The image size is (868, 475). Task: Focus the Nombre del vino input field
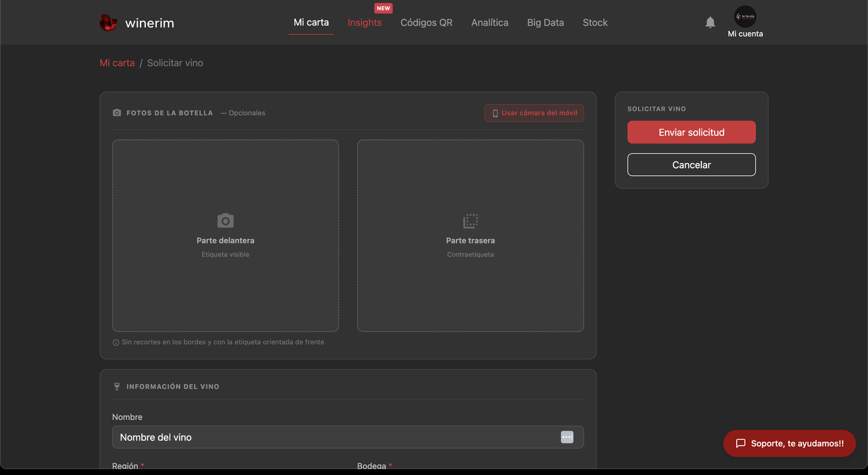pyautogui.click(x=348, y=437)
